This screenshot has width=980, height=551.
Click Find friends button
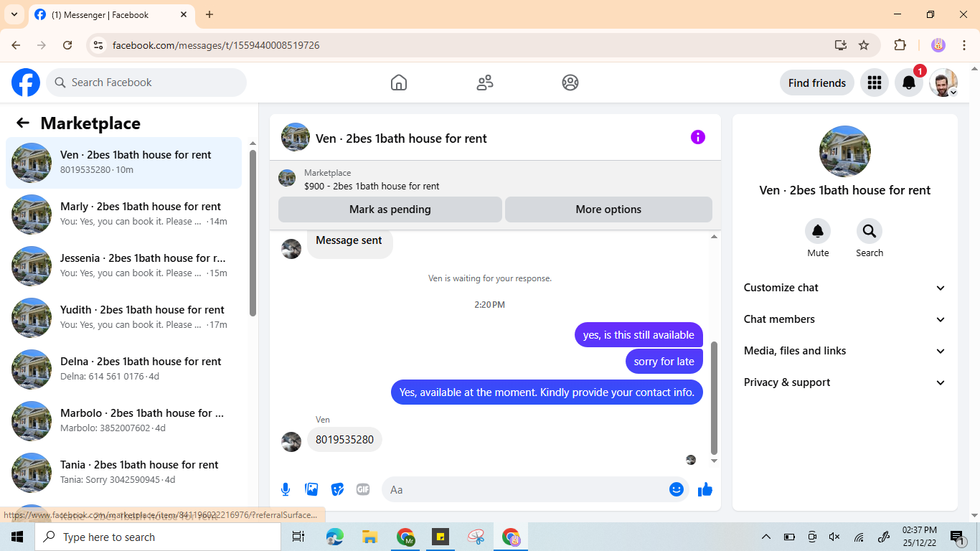[x=817, y=83]
